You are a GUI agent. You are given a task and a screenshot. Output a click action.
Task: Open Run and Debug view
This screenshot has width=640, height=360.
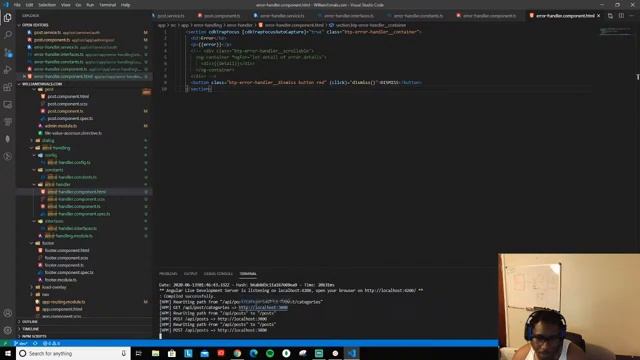[x=8, y=70]
